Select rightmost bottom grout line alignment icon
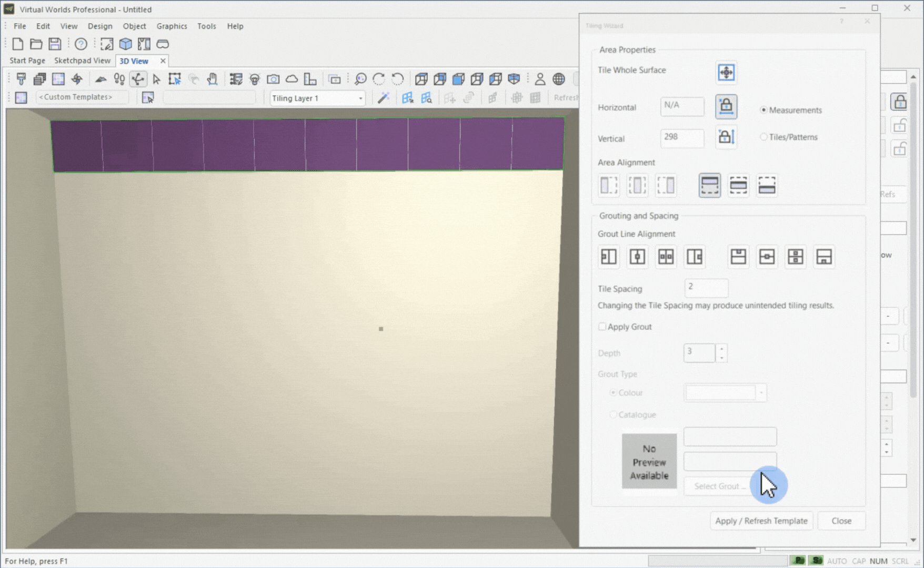 (x=824, y=257)
